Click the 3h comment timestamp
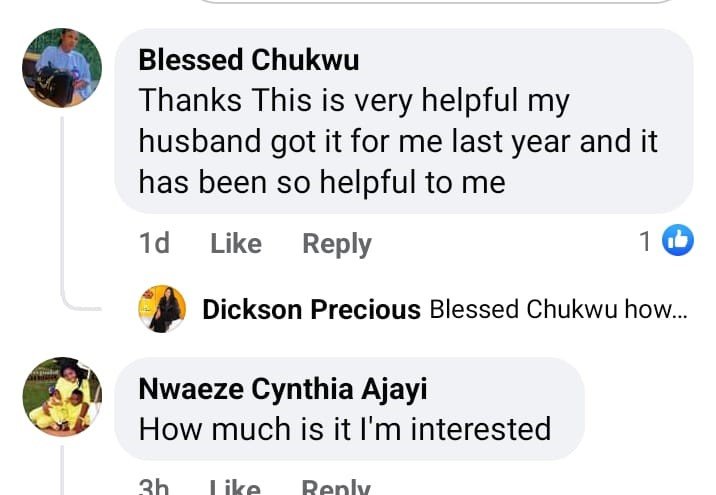 coord(154,487)
